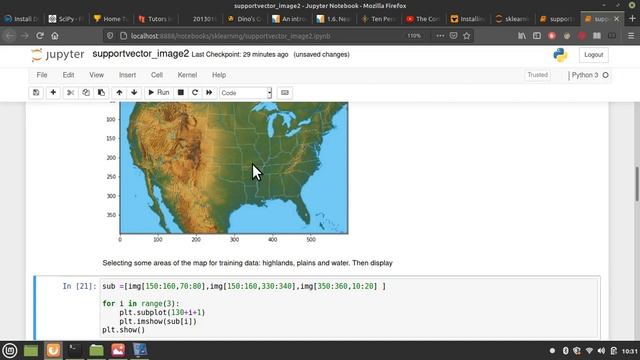Screen dimensions: 640x360
Task: Click the page vertical scrollbar thumb
Action: click(x=636, y=184)
